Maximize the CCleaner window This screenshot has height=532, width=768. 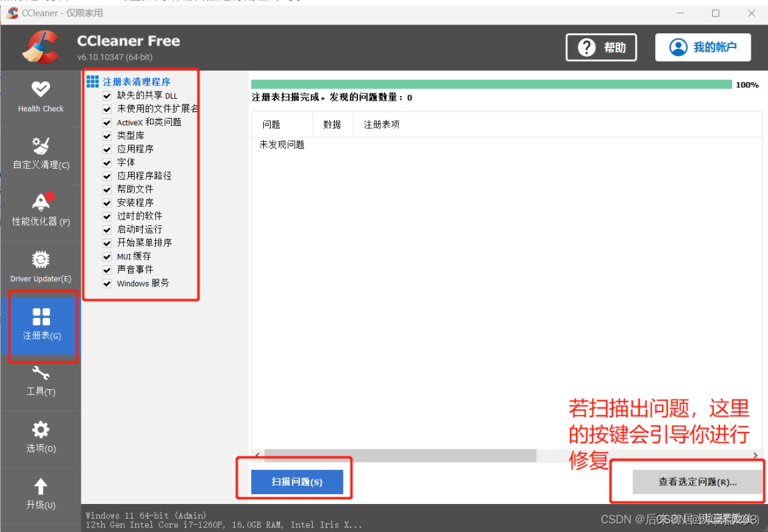click(715, 13)
